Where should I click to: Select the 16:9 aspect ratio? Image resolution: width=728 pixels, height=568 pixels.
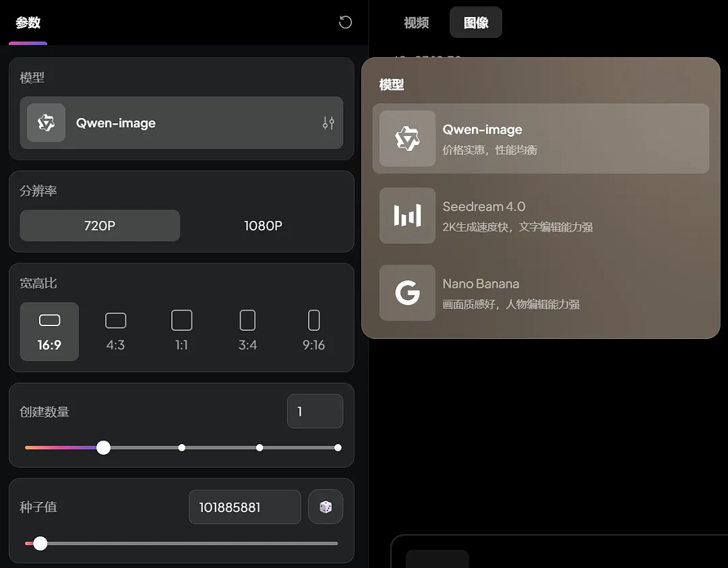[x=49, y=332]
